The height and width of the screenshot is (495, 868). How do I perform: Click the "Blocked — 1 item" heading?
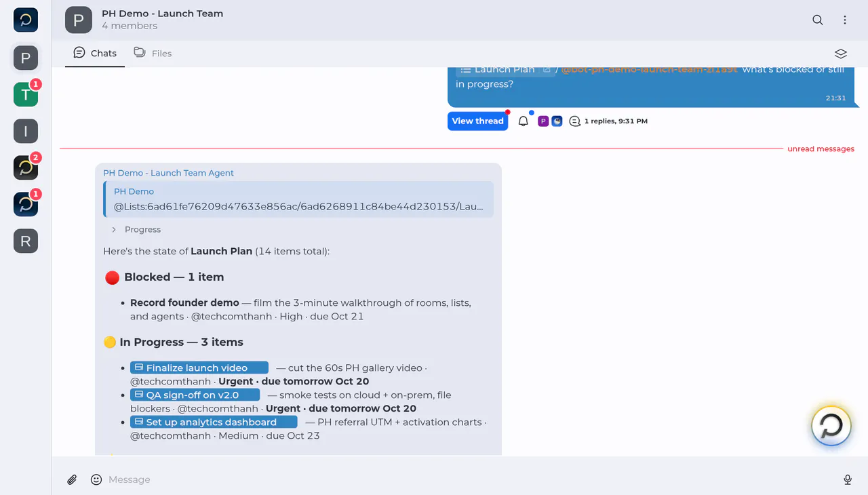[174, 277]
